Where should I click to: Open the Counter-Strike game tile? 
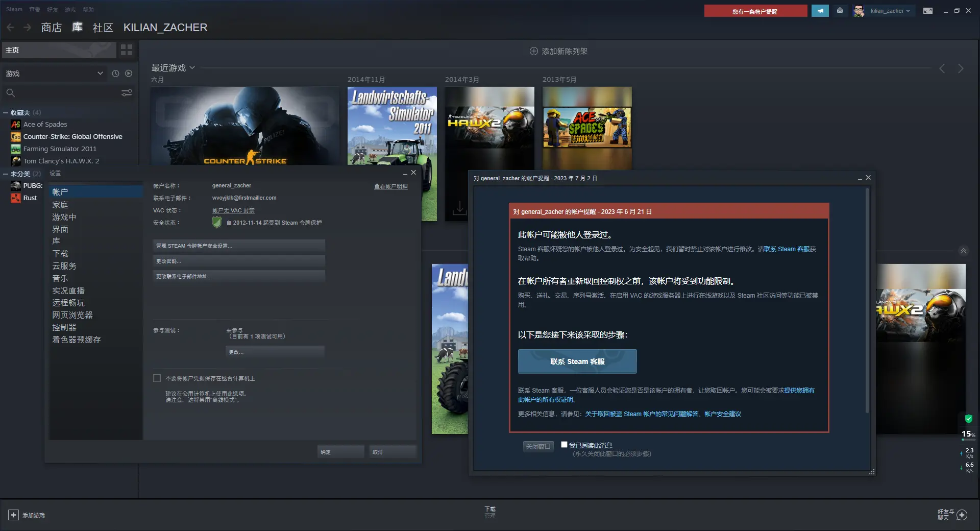click(245, 126)
